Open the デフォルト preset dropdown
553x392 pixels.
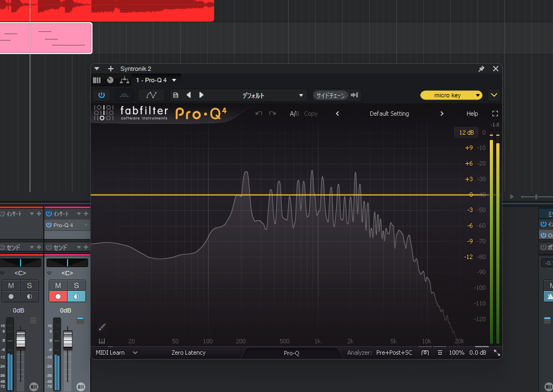(x=273, y=95)
